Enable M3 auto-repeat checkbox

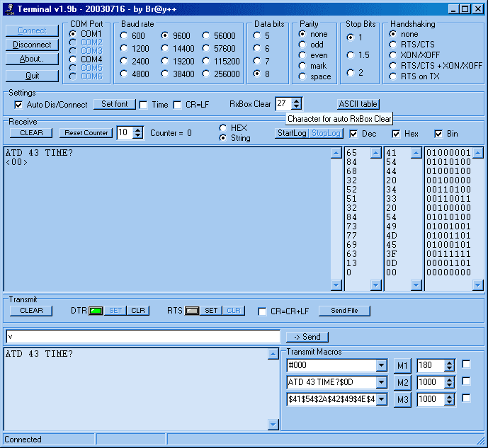tap(466, 398)
